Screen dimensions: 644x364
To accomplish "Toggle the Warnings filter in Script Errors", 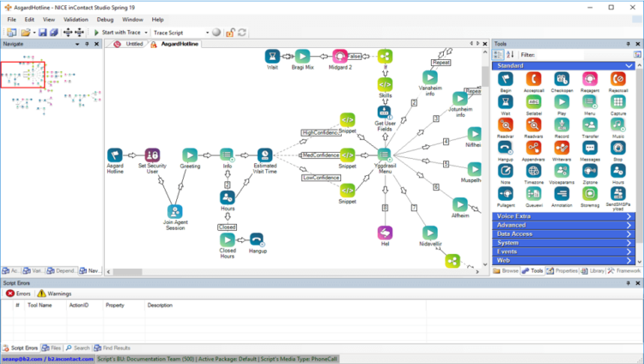I will click(x=54, y=294).
